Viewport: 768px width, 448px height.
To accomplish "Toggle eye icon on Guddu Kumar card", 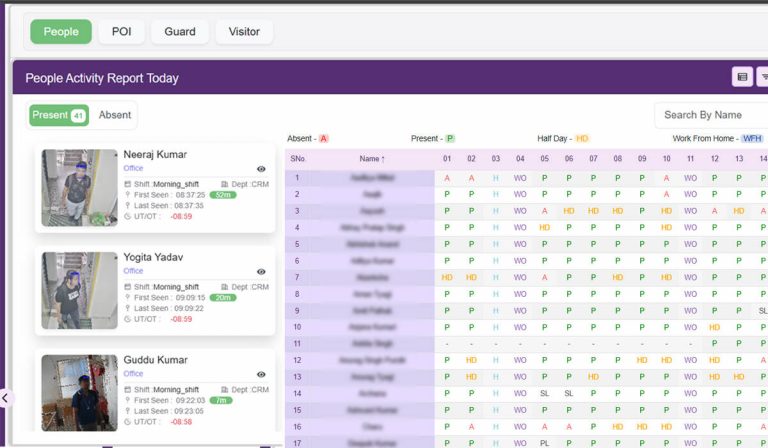I will tap(261, 373).
